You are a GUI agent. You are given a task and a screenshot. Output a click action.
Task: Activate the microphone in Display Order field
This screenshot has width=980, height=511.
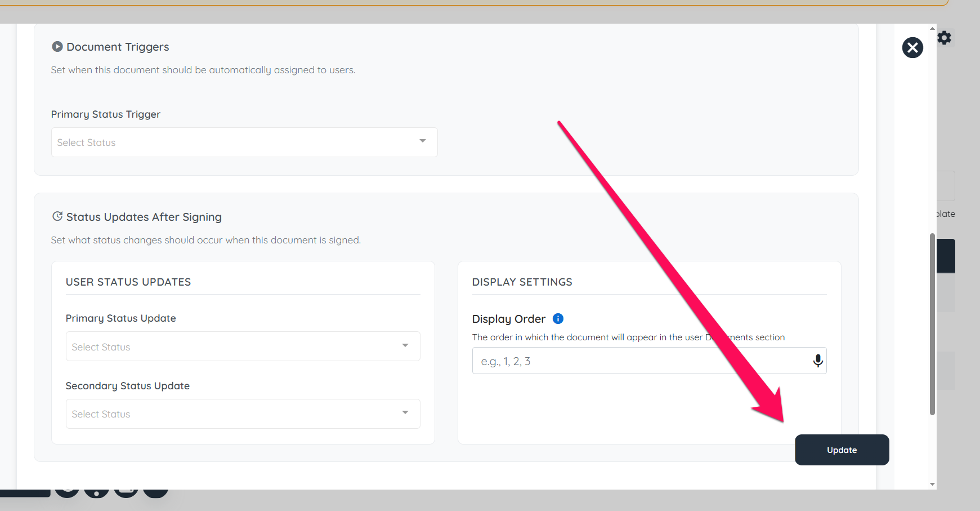click(x=818, y=361)
